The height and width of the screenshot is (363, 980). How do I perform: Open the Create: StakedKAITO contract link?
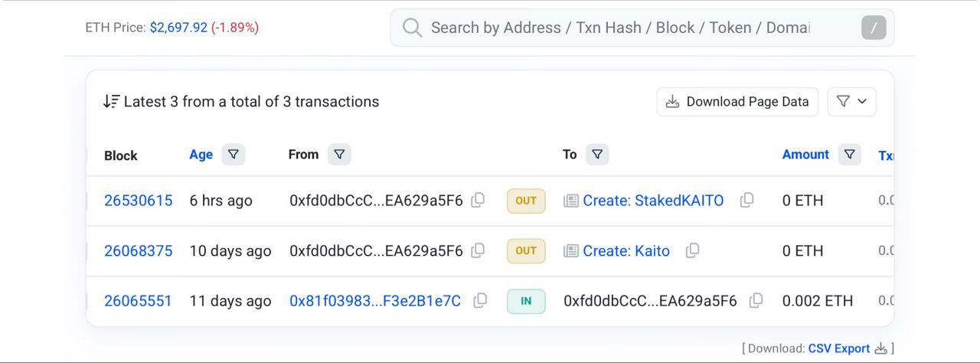coord(653,201)
